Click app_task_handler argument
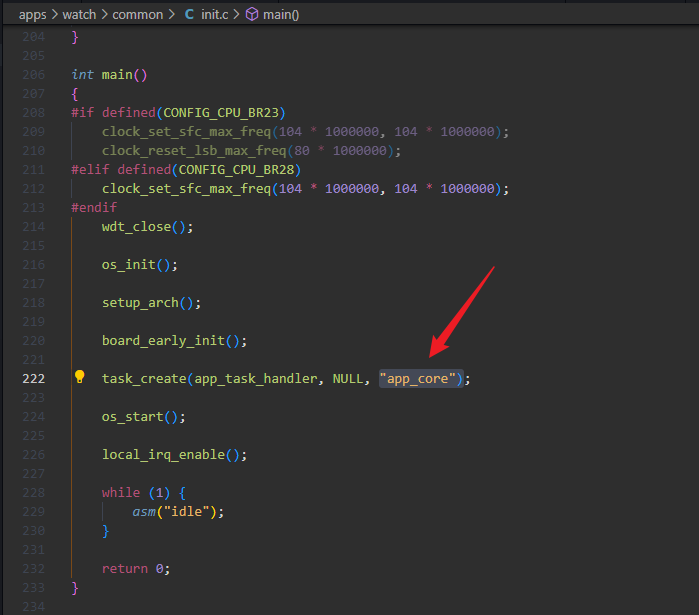The image size is (699, 615). pos(256,379)
